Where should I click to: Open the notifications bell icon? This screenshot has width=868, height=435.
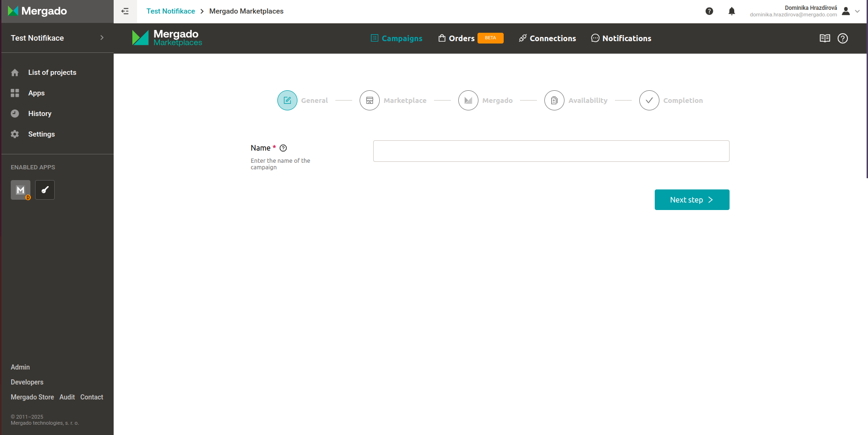732,11
